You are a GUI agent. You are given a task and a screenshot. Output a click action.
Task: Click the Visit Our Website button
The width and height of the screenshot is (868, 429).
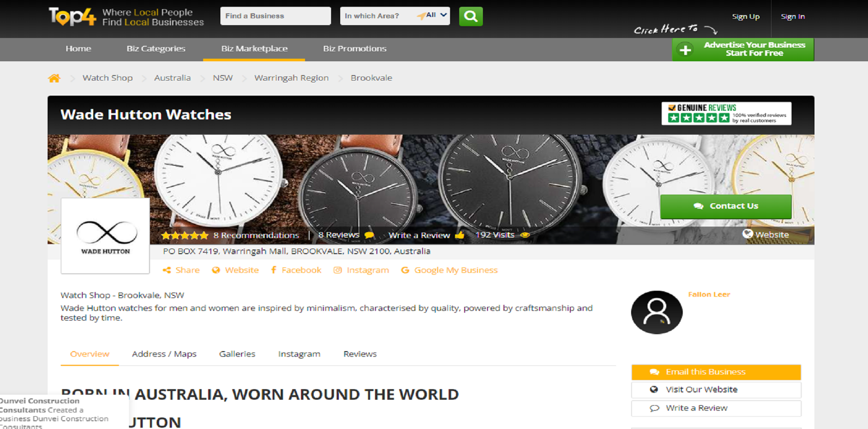coord(716,390)
